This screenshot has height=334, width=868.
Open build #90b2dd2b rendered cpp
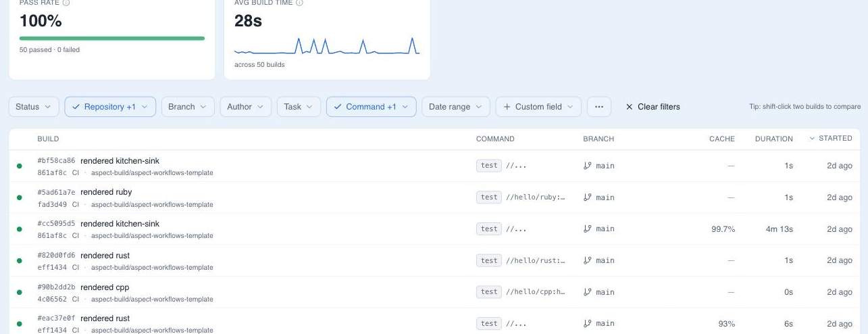click(434, 292)
